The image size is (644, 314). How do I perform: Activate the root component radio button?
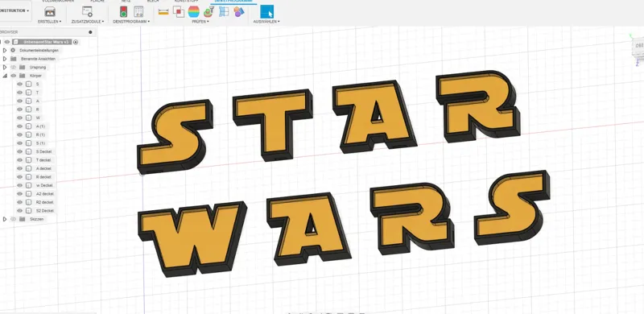point(76,42)
